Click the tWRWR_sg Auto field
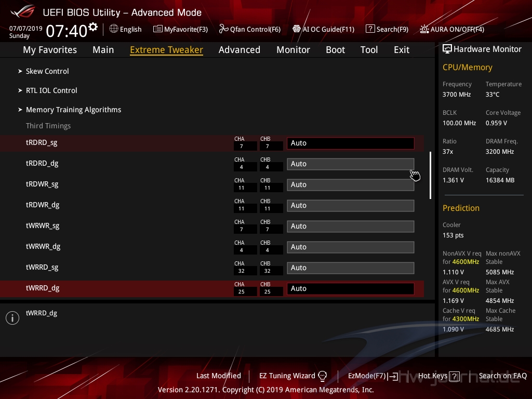Screen dimensions: 532x399 pos(351,227)
